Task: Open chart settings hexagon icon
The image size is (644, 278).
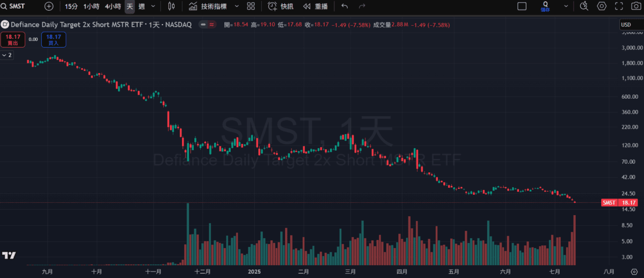Action: (x=602, y=6)
